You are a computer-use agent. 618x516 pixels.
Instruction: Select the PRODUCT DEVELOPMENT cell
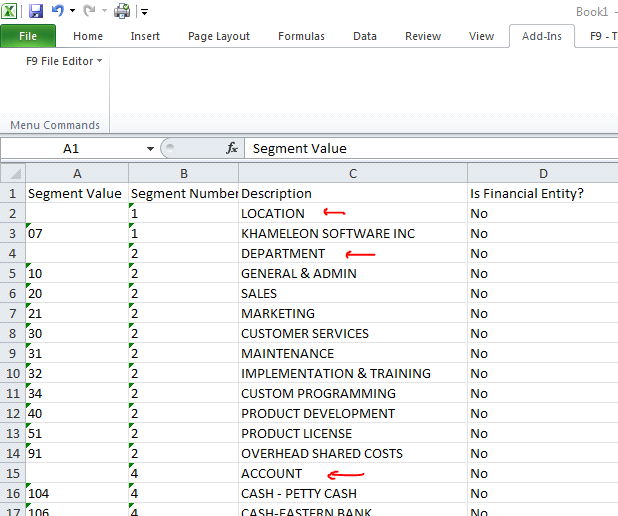[x=353, y=414]
